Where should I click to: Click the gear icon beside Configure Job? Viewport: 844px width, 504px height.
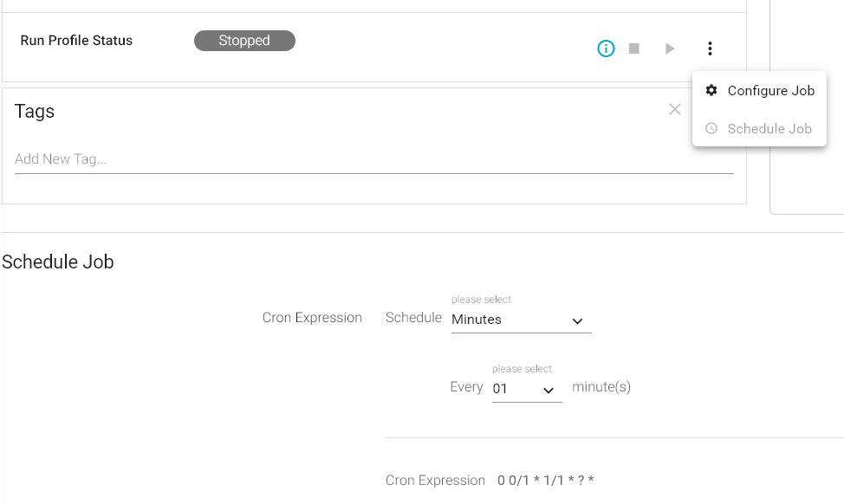coord(711,90)
